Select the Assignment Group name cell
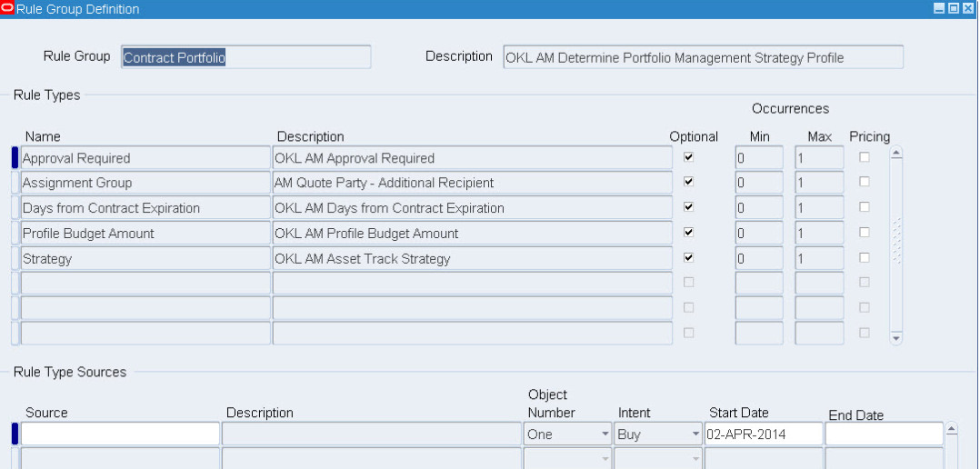 [145, 183]
